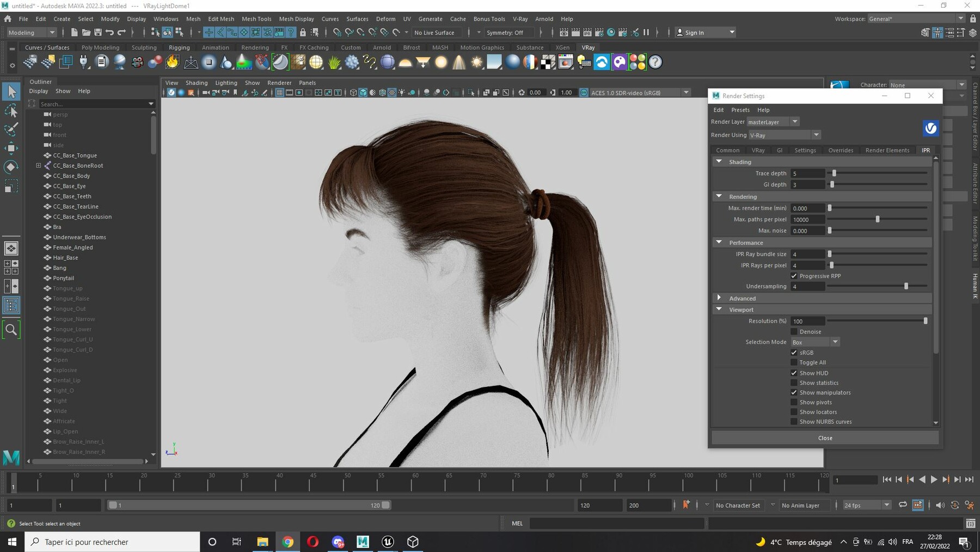This screenshot has height=552, width=980.
Task: Click the Pause IPR render icon
Action: point(646,33)
